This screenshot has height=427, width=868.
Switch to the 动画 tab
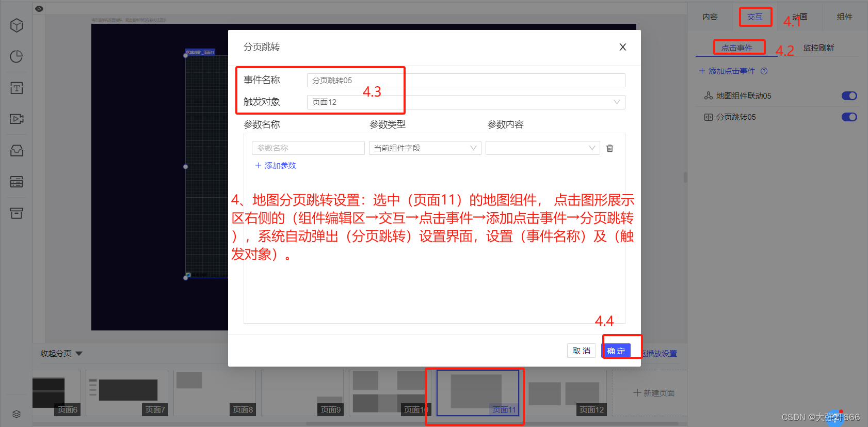pyautogui.click(x=799, y=17)
